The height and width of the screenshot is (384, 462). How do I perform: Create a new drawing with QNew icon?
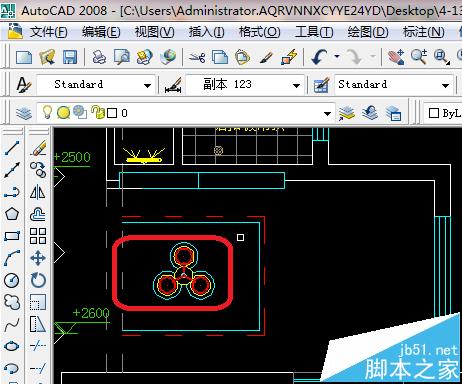[24, 57]
